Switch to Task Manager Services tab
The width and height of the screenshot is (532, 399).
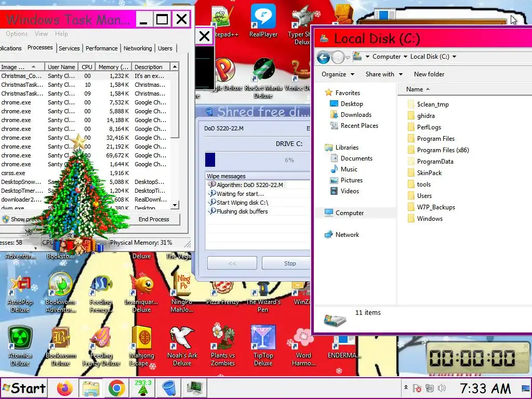click(x=69, y=48)
